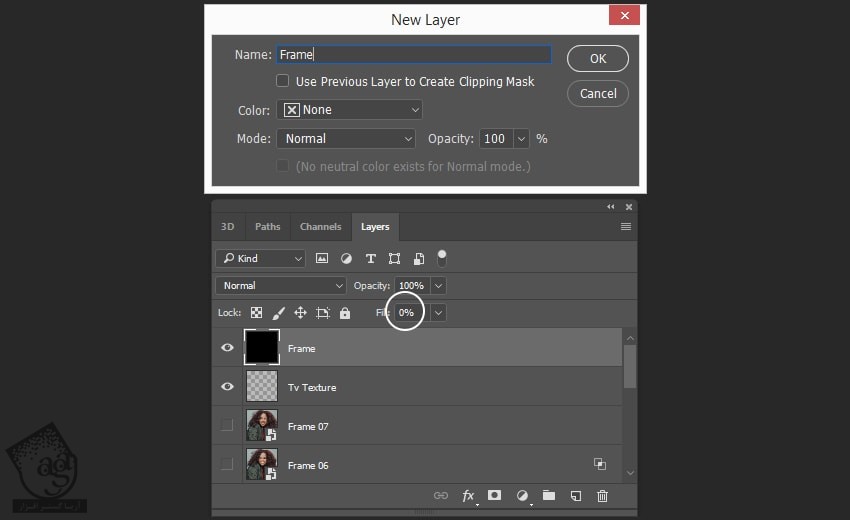This screenshot has width=850, height=520.
Task: Click the type layer filter icon
Action: tap(370, 258)
